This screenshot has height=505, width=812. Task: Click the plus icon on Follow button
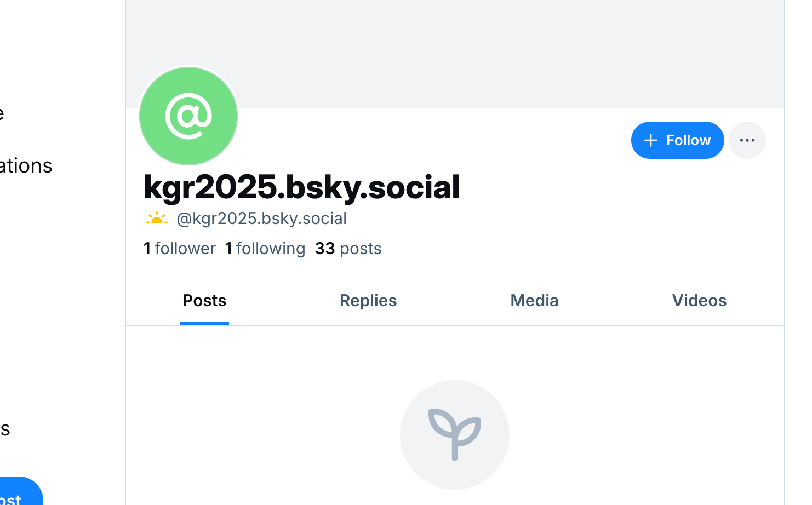click(650, 140)
